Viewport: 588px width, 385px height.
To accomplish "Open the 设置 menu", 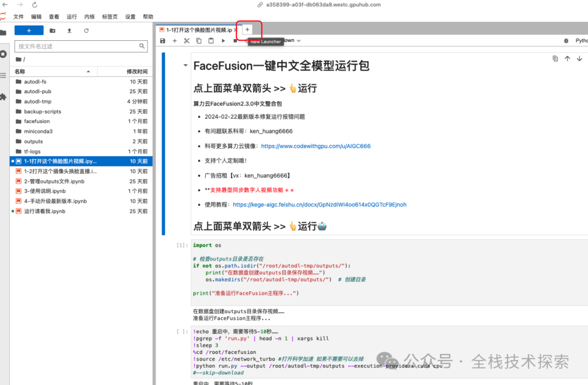I will [x=130, y=16].
